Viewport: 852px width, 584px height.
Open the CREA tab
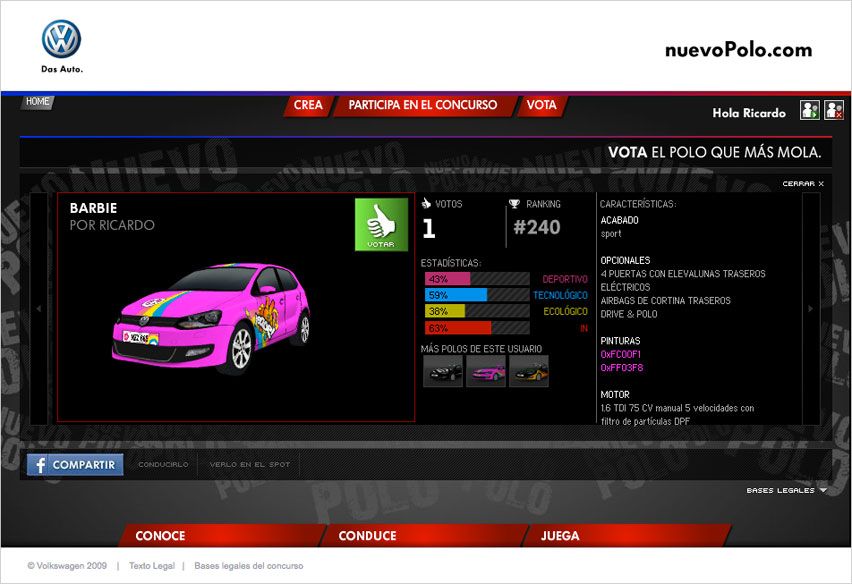pos(308,105)
